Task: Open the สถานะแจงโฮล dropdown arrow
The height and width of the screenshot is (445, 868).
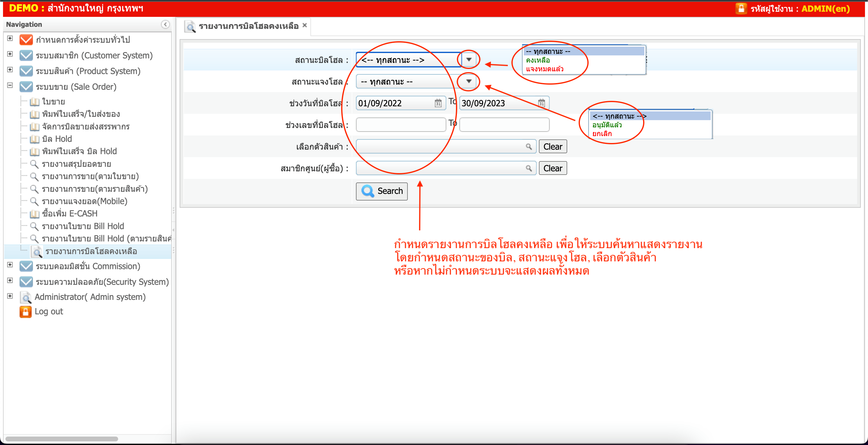Action: pyautogui.click(x=468, y=82)
